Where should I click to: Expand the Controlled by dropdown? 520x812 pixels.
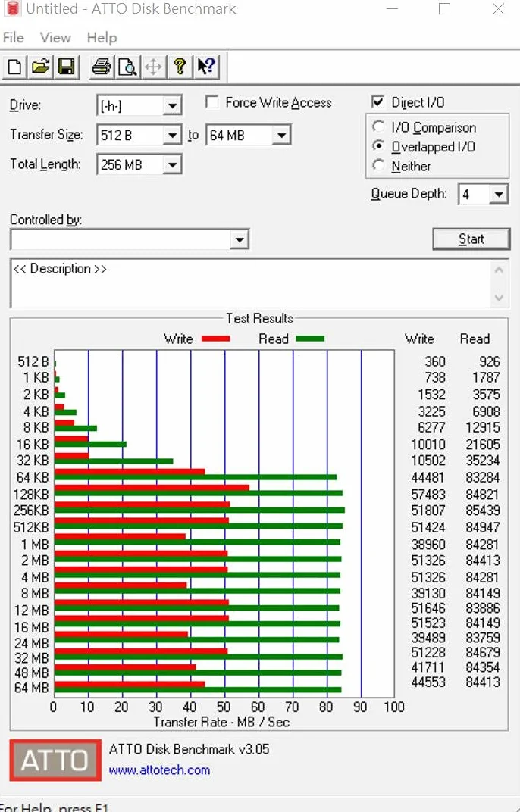(239, 240)
